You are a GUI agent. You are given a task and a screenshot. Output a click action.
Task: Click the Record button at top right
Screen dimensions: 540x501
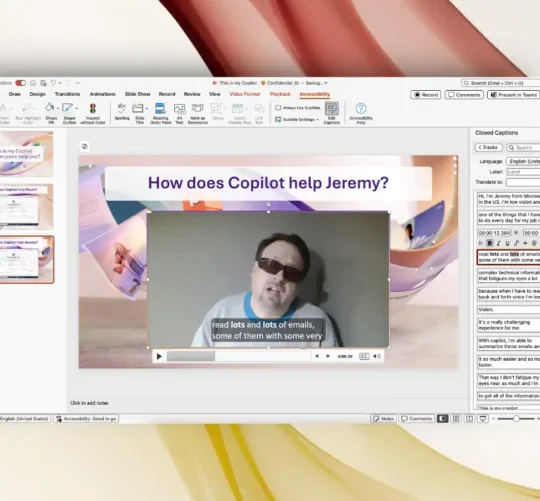pos(426,95)
